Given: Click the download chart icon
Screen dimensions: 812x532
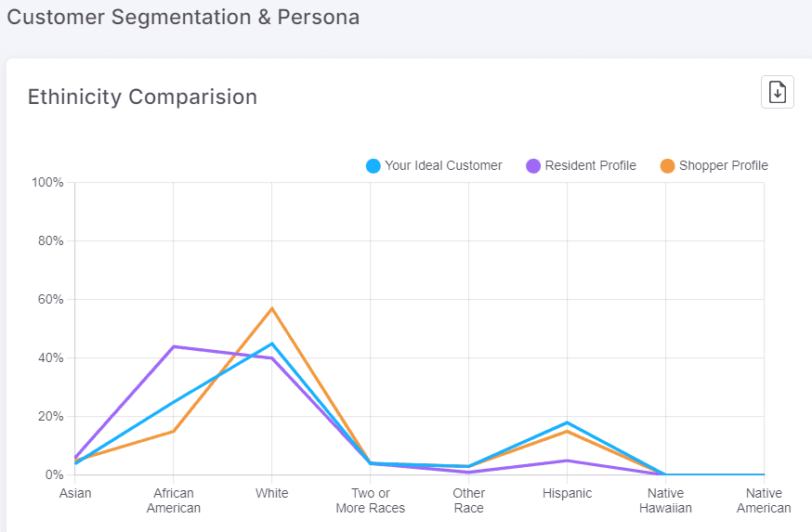Looking at the screenshot, I should point(778,92).
